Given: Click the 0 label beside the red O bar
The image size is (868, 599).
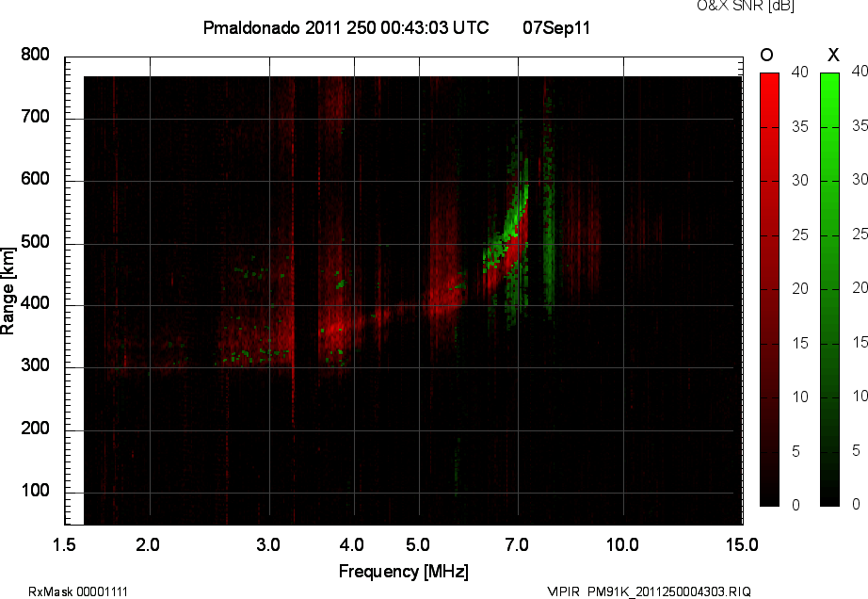Looking at the screenshot, I should tap(796, 505).
